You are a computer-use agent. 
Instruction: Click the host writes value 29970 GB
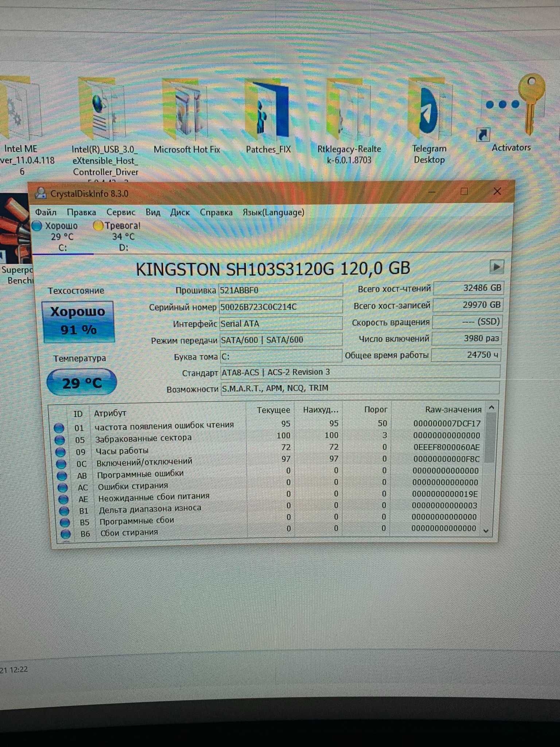pos(468,305)
